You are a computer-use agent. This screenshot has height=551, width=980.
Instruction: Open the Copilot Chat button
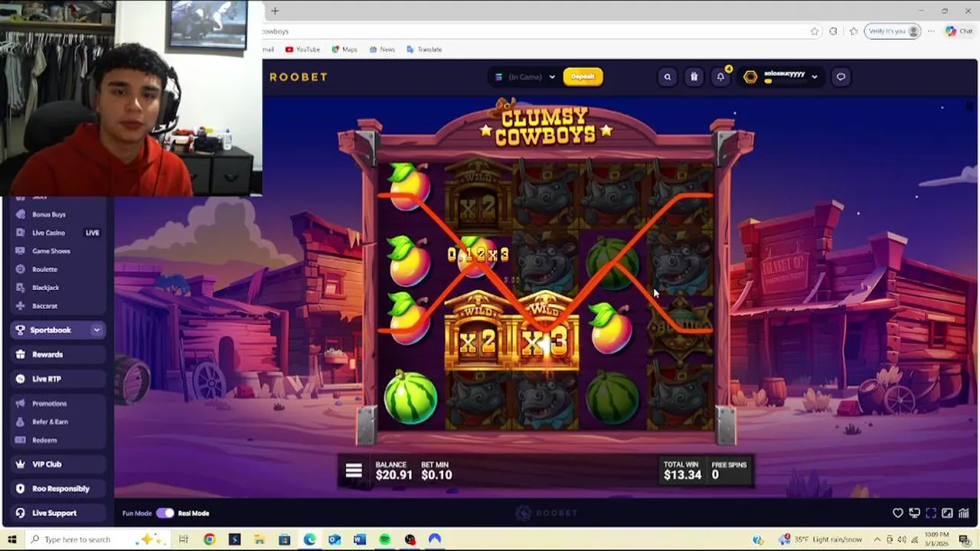point(960,31)
